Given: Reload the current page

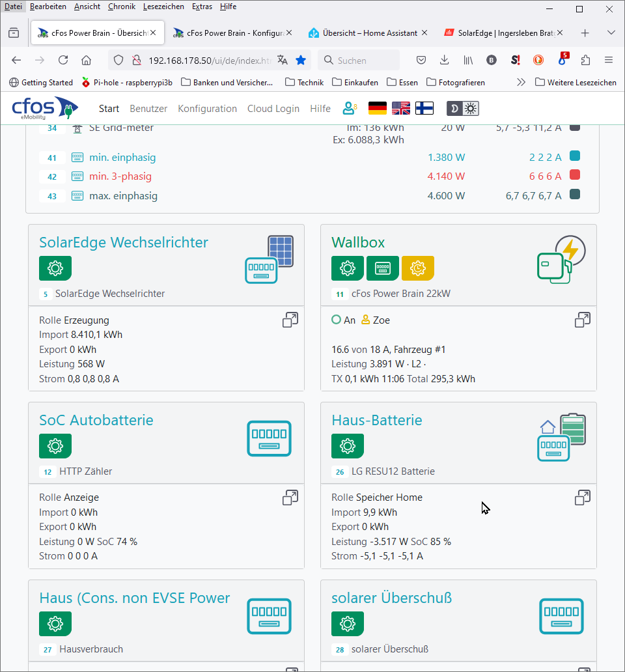Looking at the screenshot, I should pos(63,60).
